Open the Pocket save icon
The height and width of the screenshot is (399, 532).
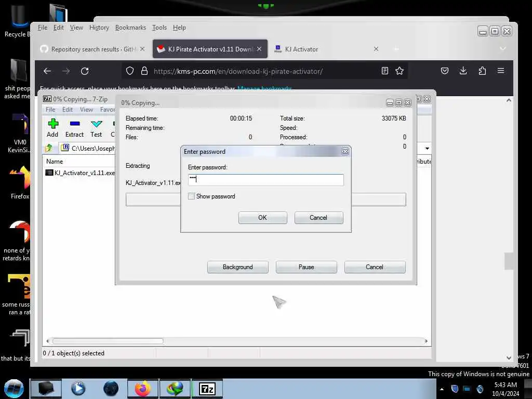[445, 71]
